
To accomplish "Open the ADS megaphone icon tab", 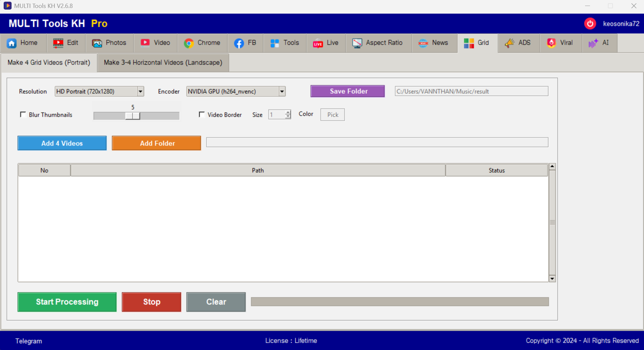I will (510, 43).
